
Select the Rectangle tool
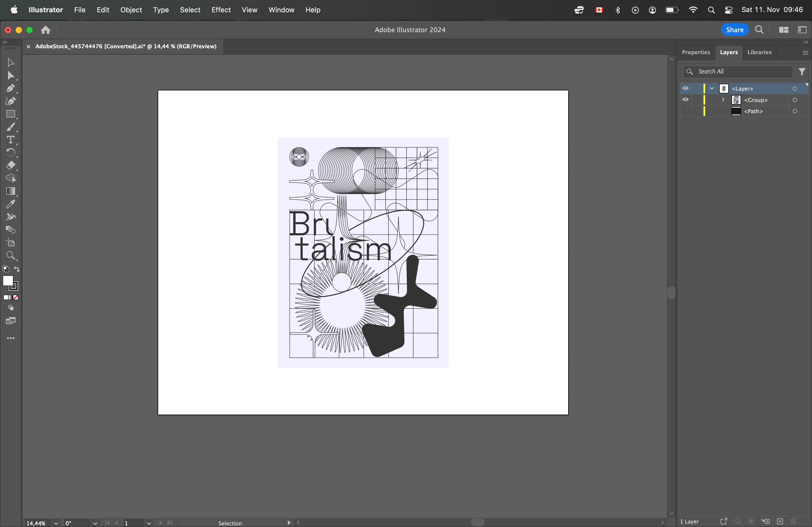tap(10, 114)
